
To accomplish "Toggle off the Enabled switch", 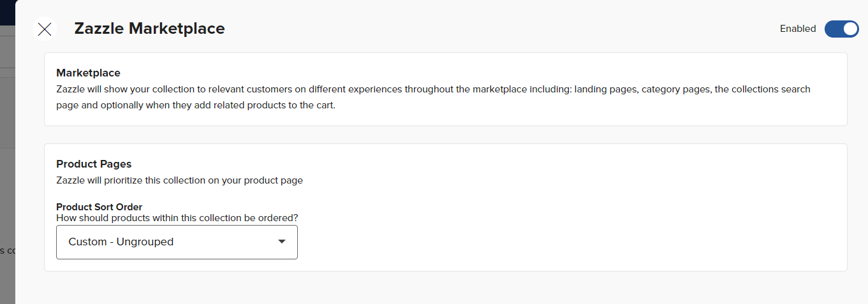I will coord(841,29).
